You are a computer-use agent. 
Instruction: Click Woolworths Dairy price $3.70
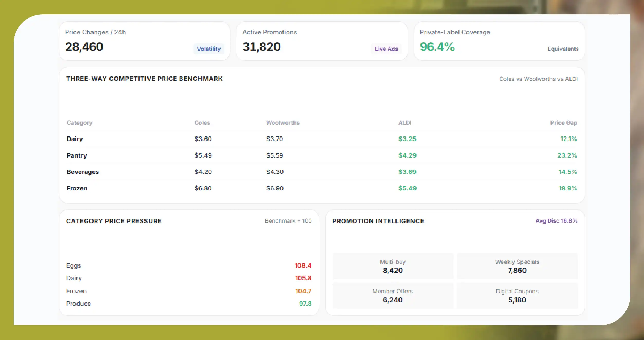point(274,139)
